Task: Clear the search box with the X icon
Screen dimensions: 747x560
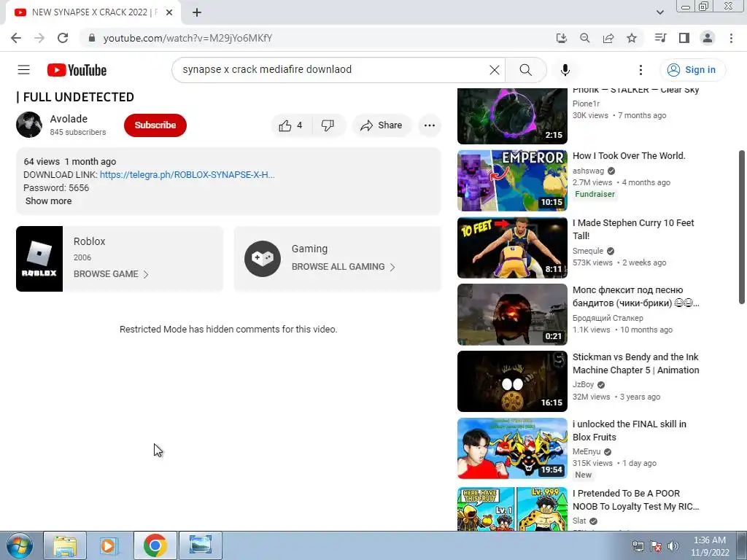Action: click(494, 70)
